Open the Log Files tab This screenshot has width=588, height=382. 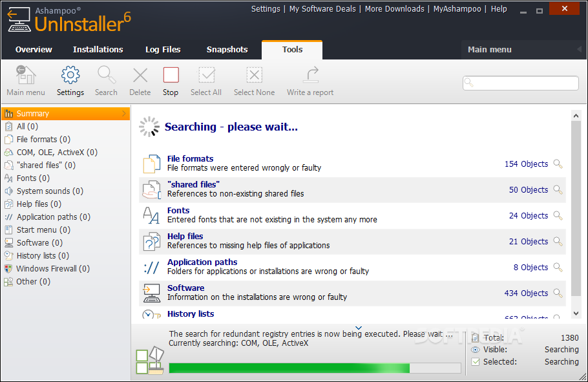pos(163,50)
